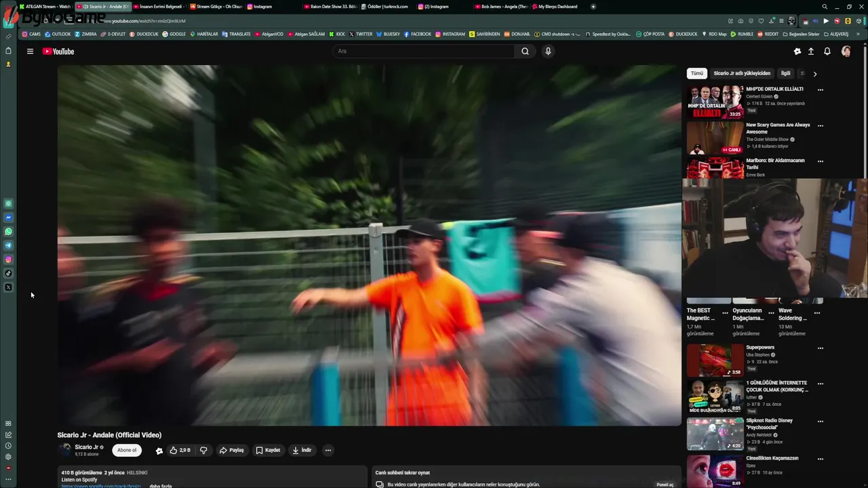Open sidebar history clock icon
The width and height of the screenshot is (868, 488).
(8, 446)
